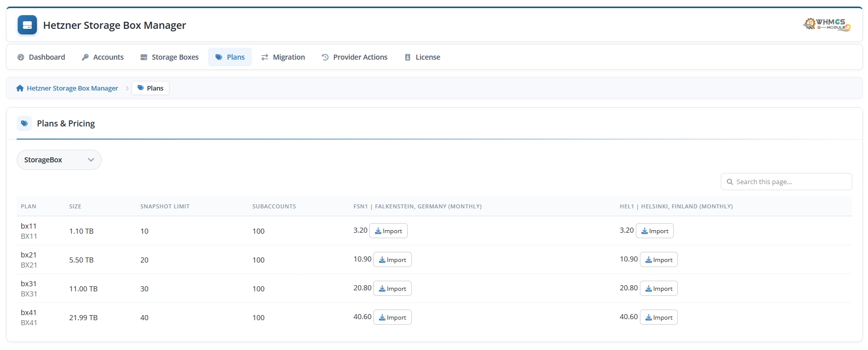Open the Provider Actions tab
The width and height of the screenshot is (868, 350).
coord(355,57)
